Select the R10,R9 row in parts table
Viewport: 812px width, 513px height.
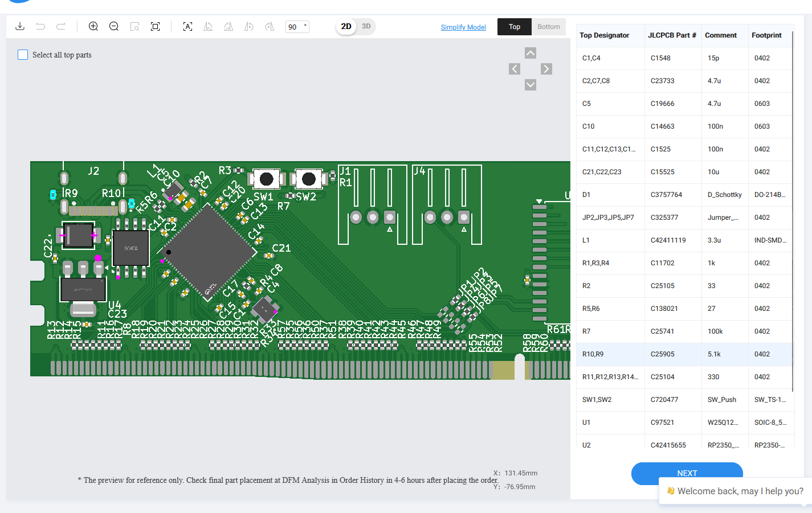(x=684, y=354)
